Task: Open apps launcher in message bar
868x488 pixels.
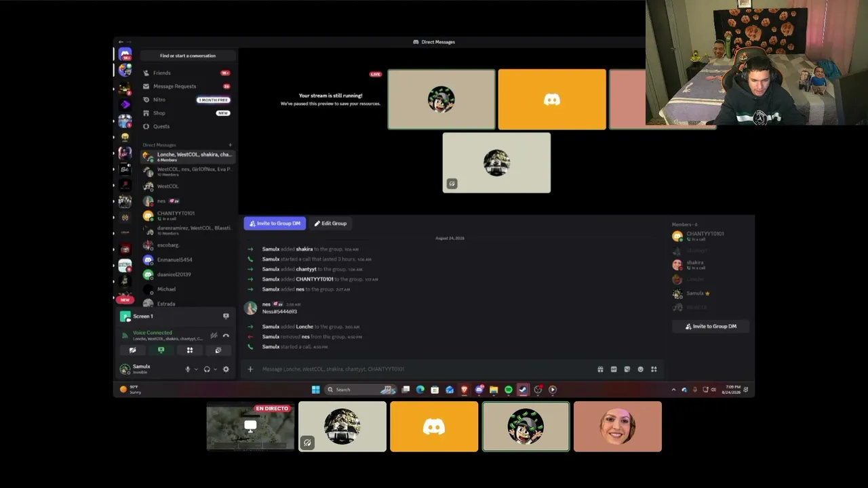Action: (654, 369)
